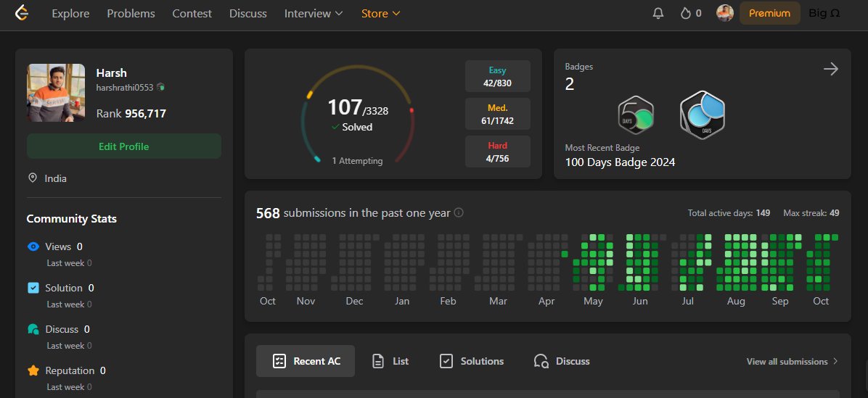Click the Rank 956,717 text
This screenshot has height=398, width=868.
pyautogui.click(x=131, y=114)
